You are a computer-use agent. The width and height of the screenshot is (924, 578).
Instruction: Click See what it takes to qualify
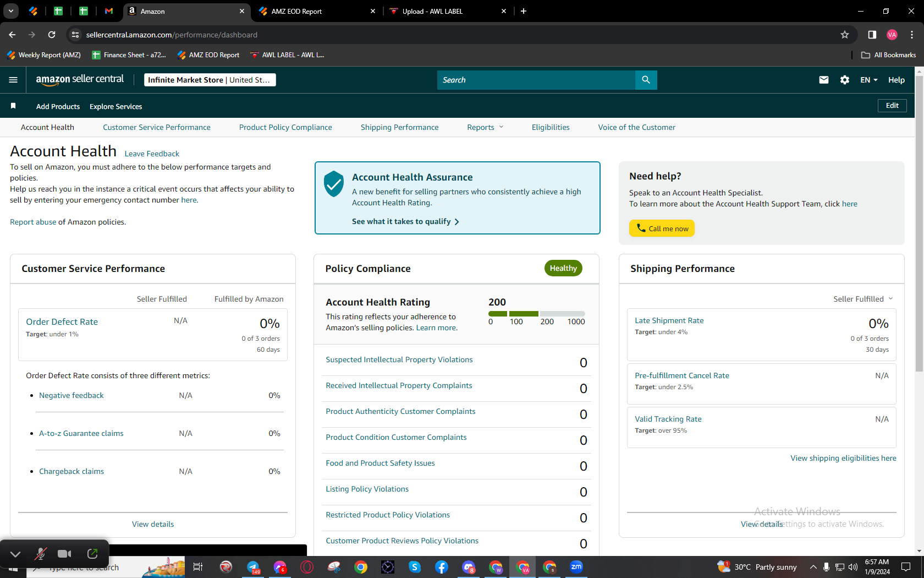click(405, 221)
